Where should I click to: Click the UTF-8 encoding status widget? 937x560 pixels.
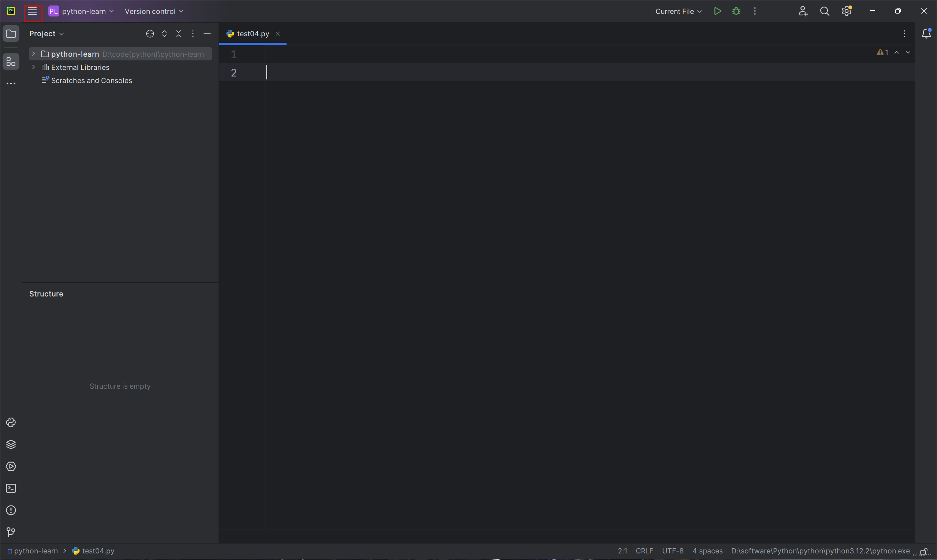[672, 551]
